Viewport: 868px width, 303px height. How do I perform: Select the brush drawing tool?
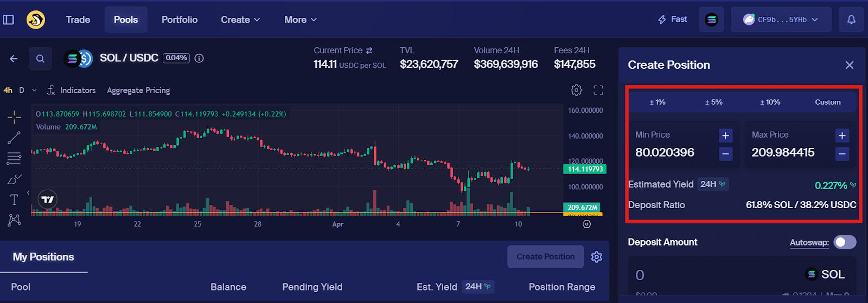coord(14,179)
